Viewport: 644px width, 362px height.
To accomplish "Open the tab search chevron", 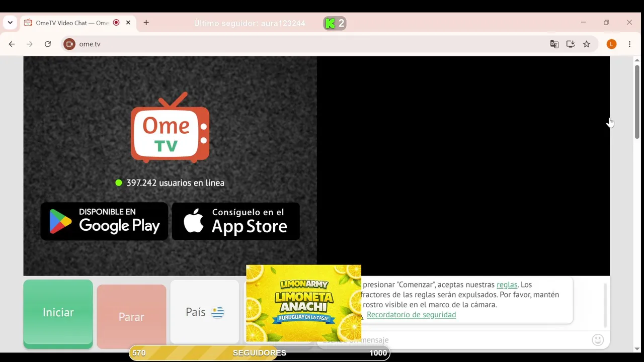I will coord(10,23).
